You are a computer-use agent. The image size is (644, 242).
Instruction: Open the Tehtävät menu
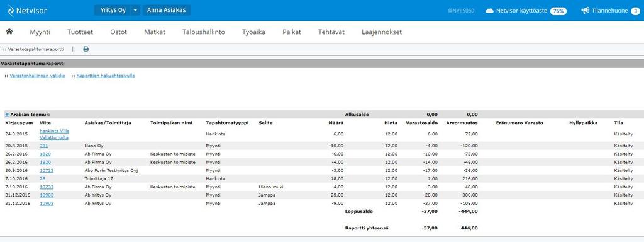[331, 32]
